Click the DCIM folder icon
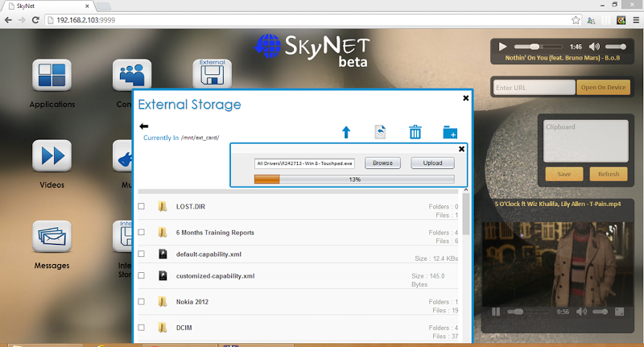This screenshot has height=347, width=644. (x=163, y=328)
